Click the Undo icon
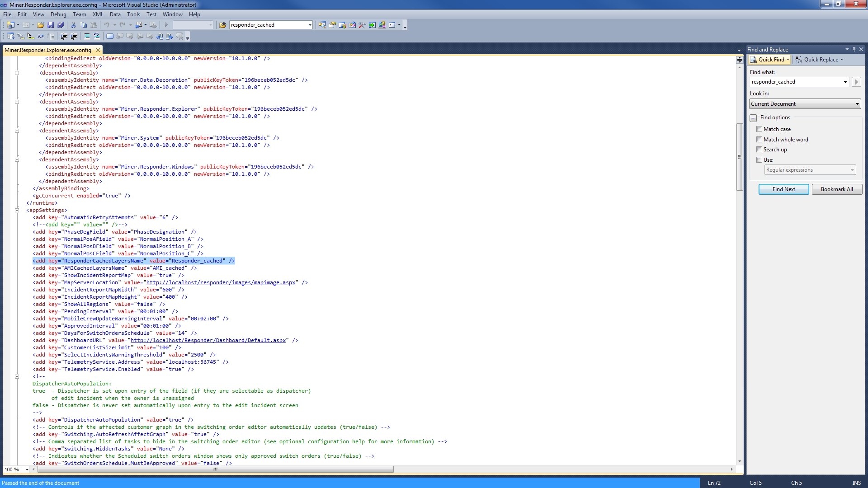 tap(107, 25)
